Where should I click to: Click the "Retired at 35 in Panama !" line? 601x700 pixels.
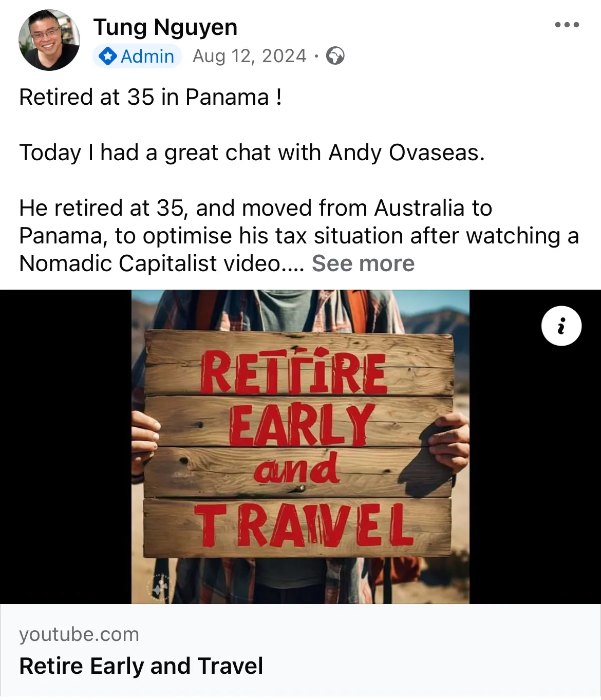coord(151,97)
